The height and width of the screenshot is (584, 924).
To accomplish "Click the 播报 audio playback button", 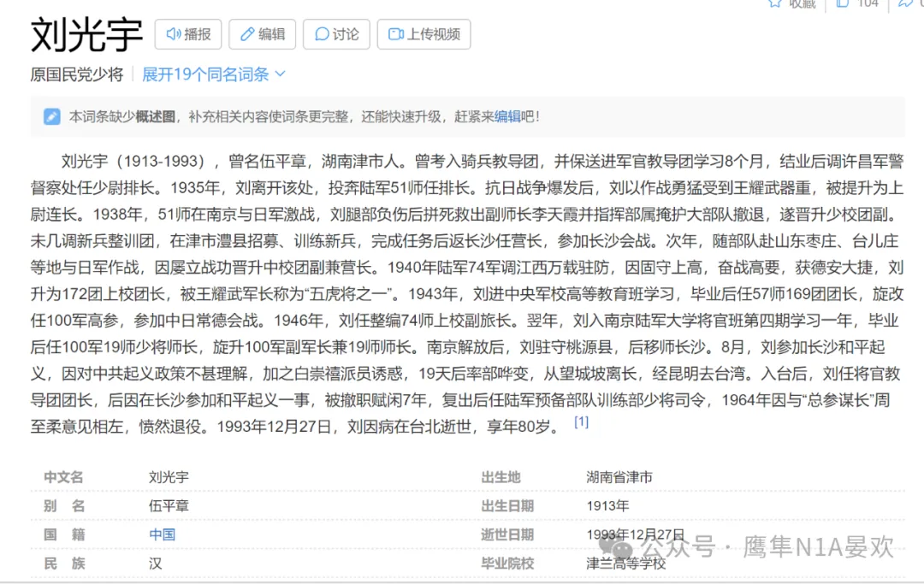I will [x=188, y=34].
